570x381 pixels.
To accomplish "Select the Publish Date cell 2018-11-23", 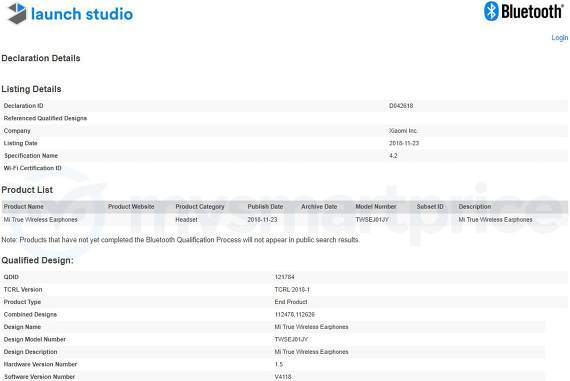I will [x=262, y=220].
